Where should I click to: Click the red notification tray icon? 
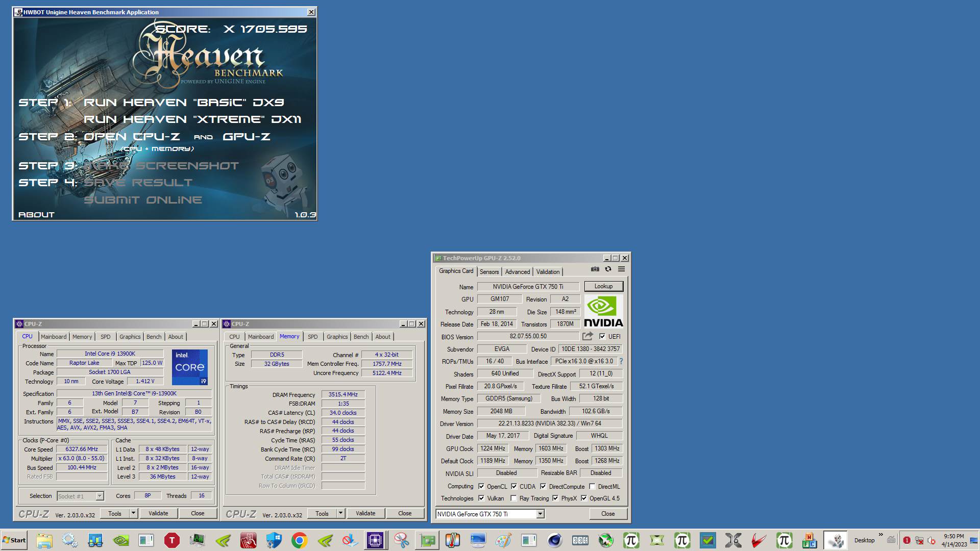(906, 540)
